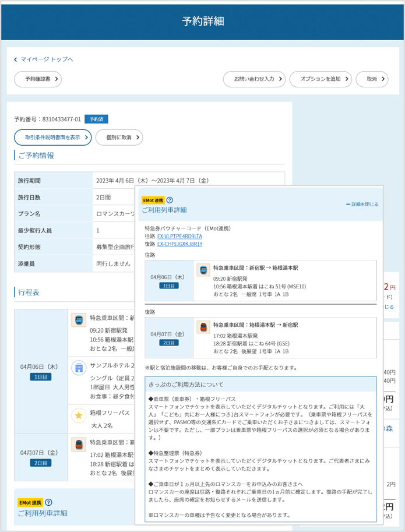The width and height of the screenshot is (405, 532).
Task: Click the help icon beside EMot連携 in popup
Action: pyautogui.click(x=170, y=200)
